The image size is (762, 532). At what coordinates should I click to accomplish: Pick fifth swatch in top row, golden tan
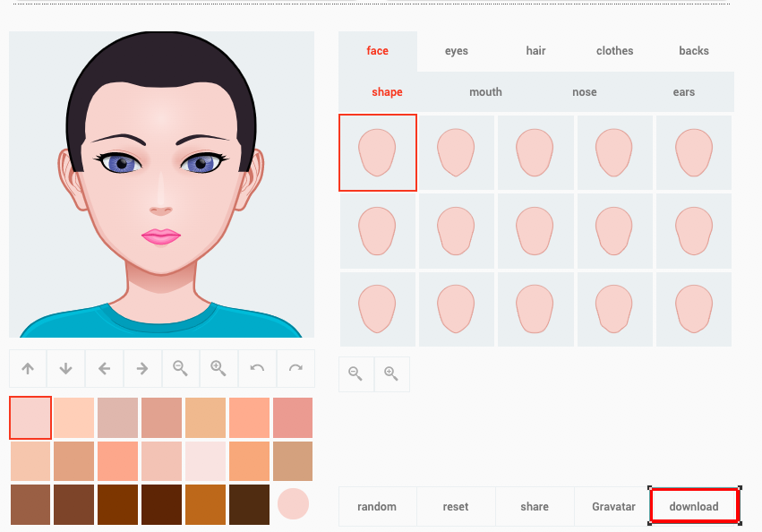(206, 417)
